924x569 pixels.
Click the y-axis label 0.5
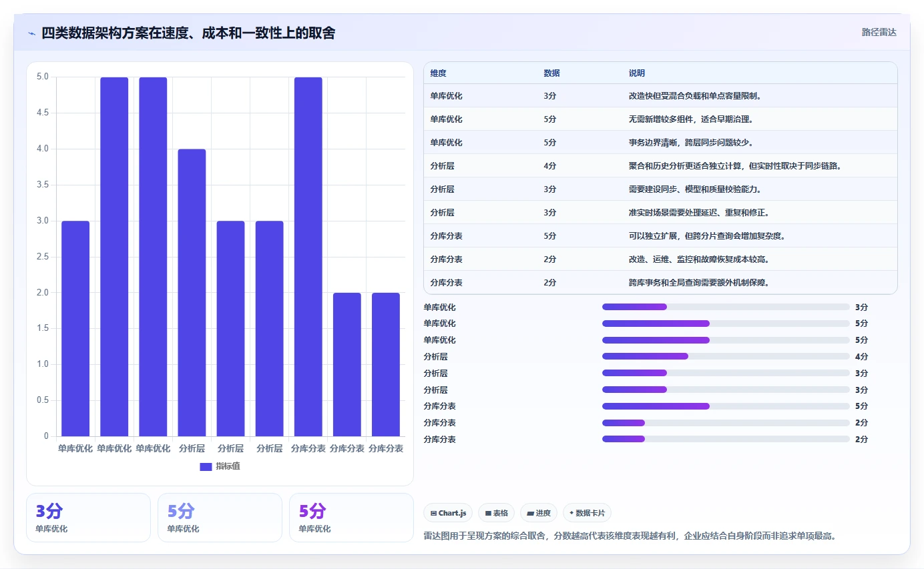pos(43,400)
